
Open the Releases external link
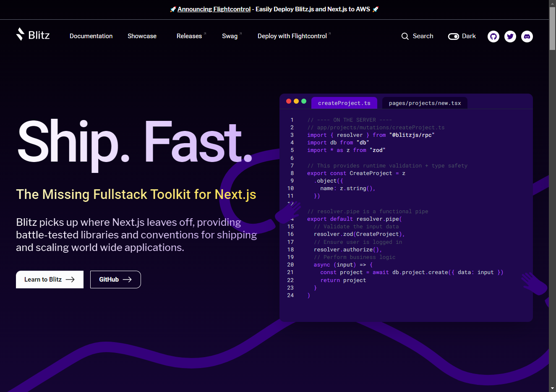point(189,36)
